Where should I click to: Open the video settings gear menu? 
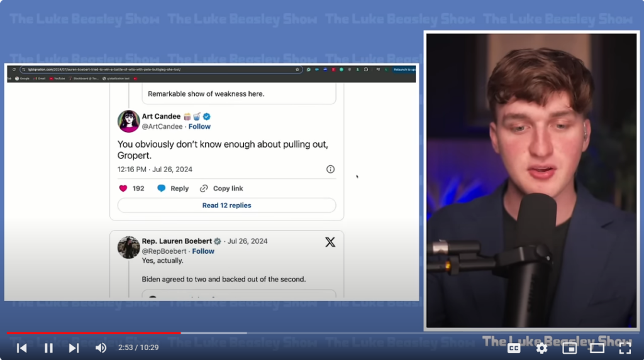(x=541, y=348)
